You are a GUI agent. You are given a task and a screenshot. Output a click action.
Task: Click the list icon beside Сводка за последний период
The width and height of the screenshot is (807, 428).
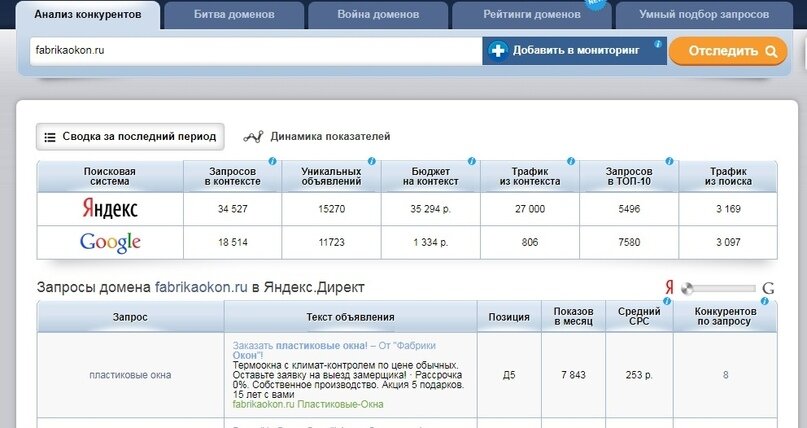(50, 137)
